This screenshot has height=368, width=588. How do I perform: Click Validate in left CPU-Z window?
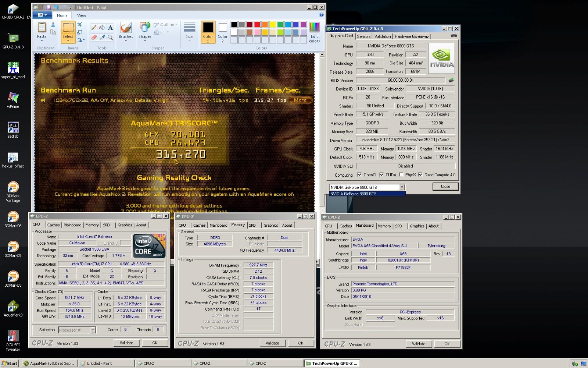[x=126, y=343]
